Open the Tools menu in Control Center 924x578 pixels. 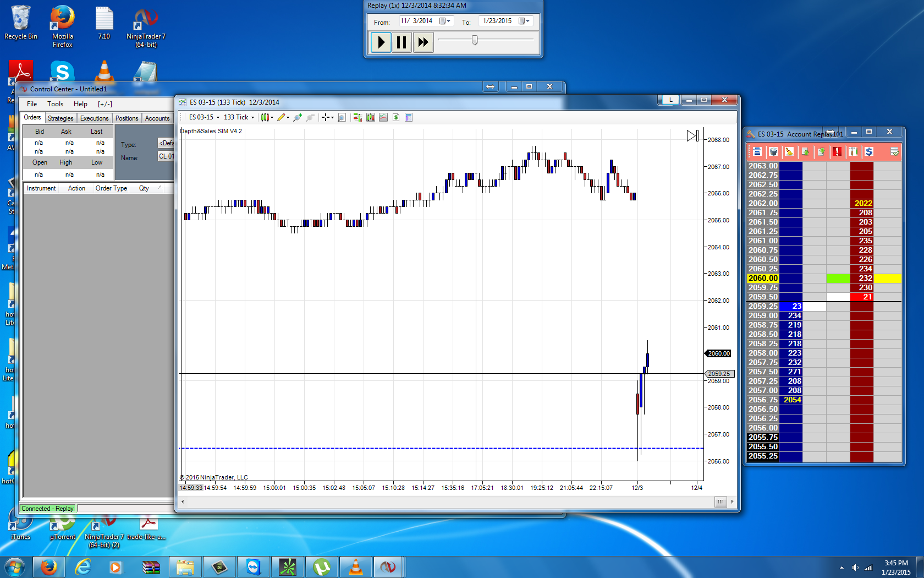55,104
